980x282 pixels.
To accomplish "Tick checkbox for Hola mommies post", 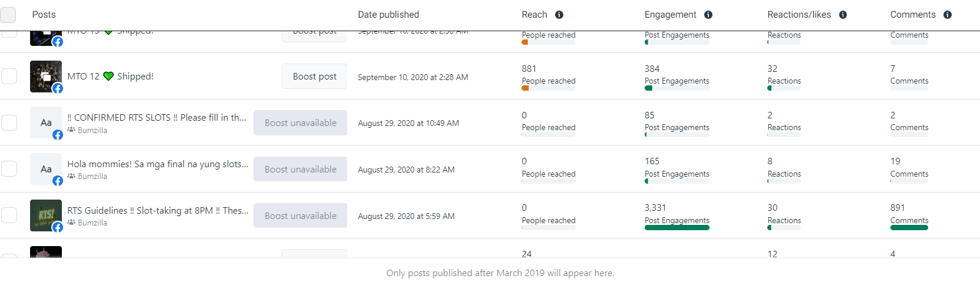I will click(9, 169).
